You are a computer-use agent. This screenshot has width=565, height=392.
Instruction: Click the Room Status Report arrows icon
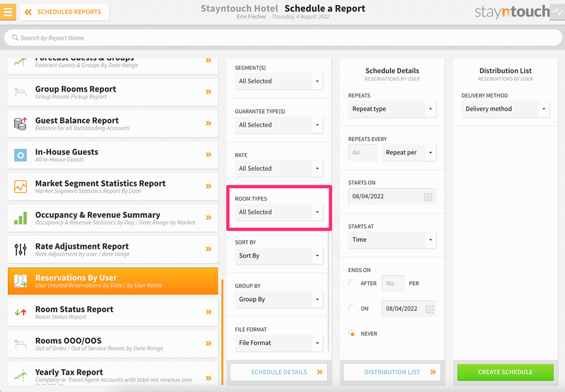point(20,312)
